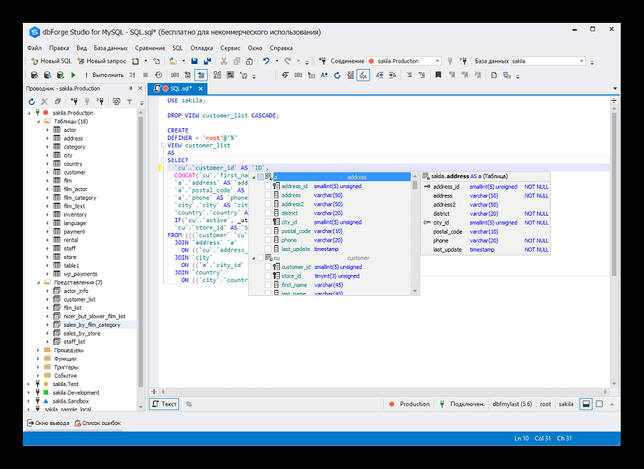Check the last_update column checkbox
644x469 pixels.
(268, 249)
